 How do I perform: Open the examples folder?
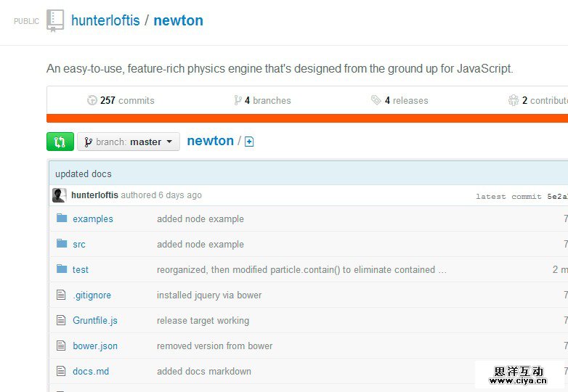point(93,219)
